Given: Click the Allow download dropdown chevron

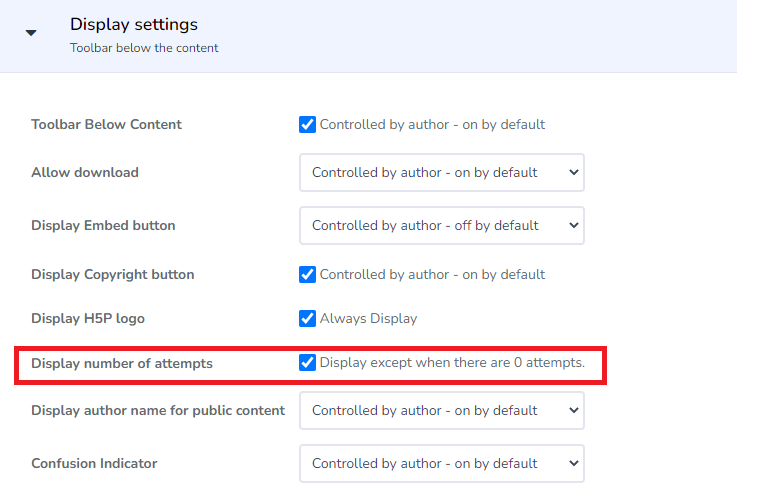Looking at the screenshot, I should [x=573, y=172].
